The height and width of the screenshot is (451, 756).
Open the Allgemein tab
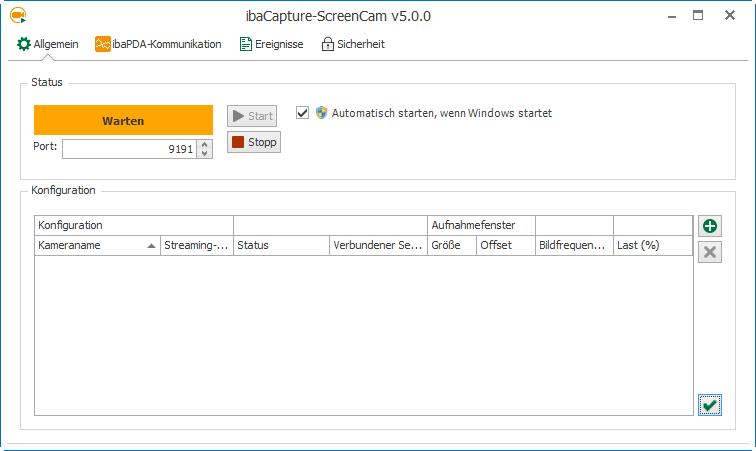pos(47,44)
